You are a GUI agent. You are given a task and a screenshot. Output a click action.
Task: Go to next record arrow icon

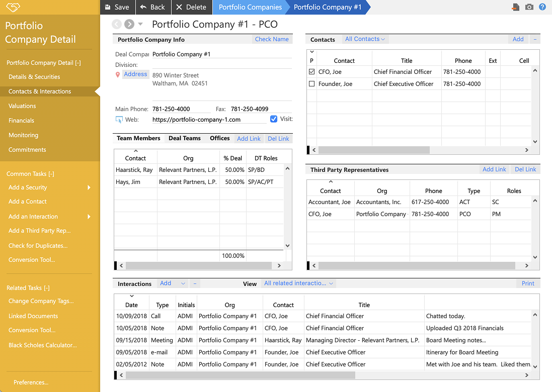pyautogui.click(x=129, y=24)
